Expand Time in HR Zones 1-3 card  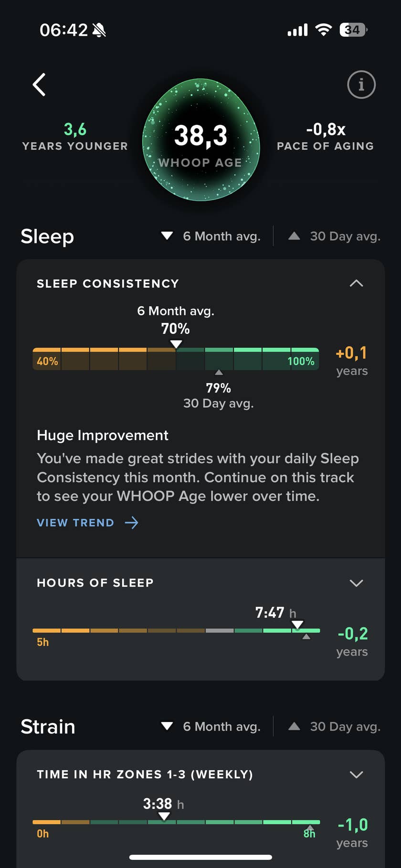(x=356, y=774)
